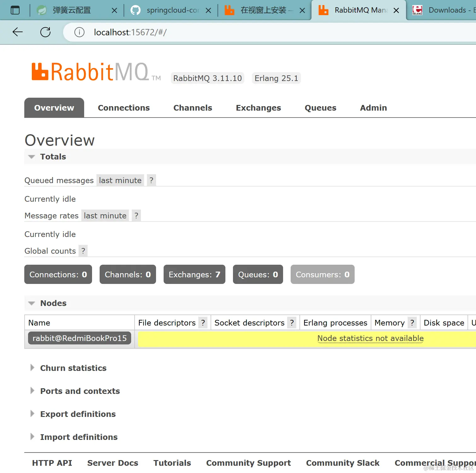Open the Channels tab

[193, 108]
